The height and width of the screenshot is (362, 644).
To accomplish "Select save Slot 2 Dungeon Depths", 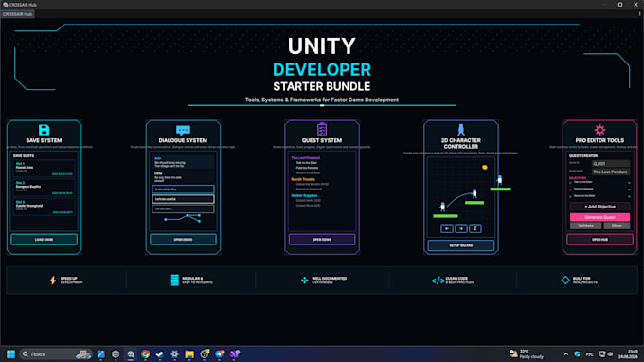I will 44,188.
